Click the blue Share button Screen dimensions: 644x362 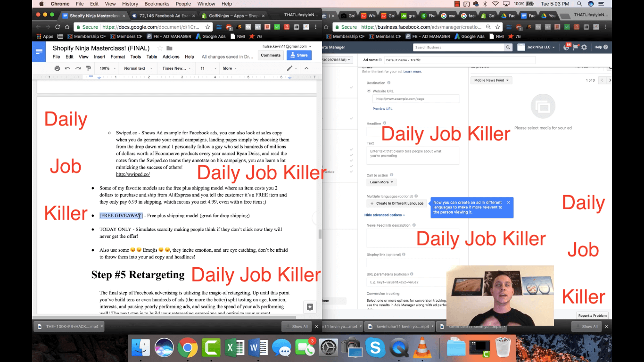pos(299,55)
